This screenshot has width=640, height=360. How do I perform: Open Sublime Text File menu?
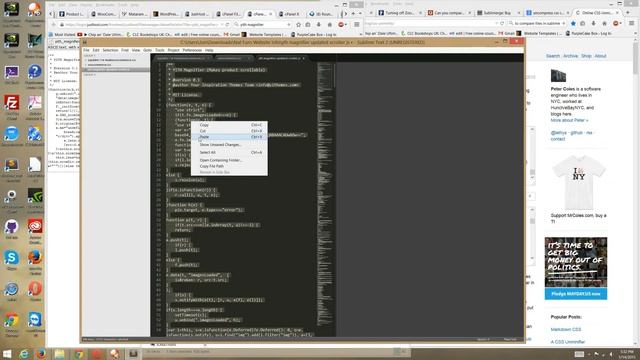click(x=87, y=50)
